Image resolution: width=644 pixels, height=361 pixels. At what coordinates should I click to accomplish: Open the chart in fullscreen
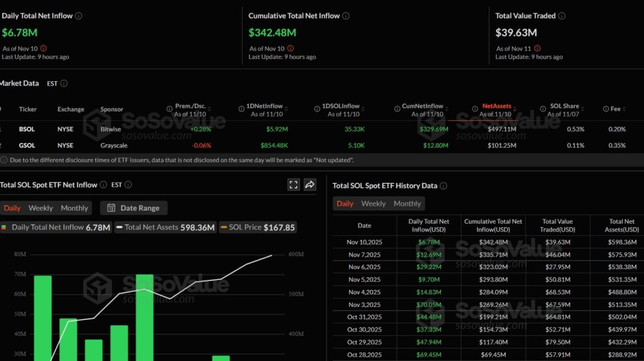coord(293,185)
